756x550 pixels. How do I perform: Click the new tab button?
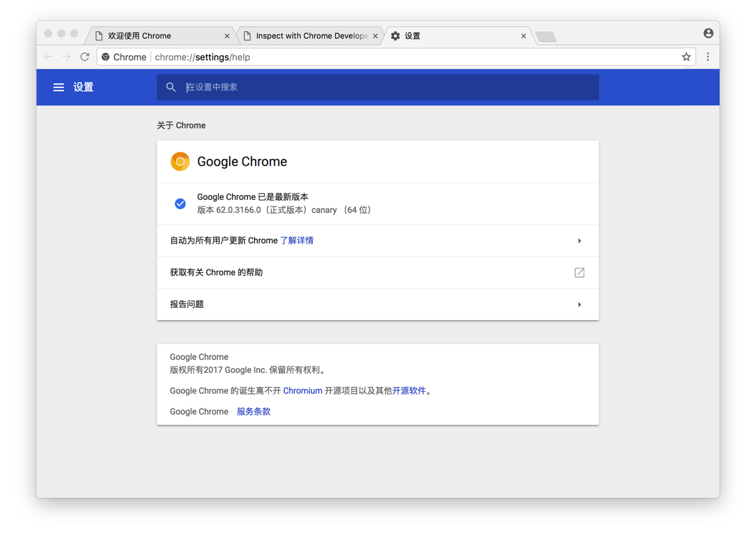[x=546, y=36]
